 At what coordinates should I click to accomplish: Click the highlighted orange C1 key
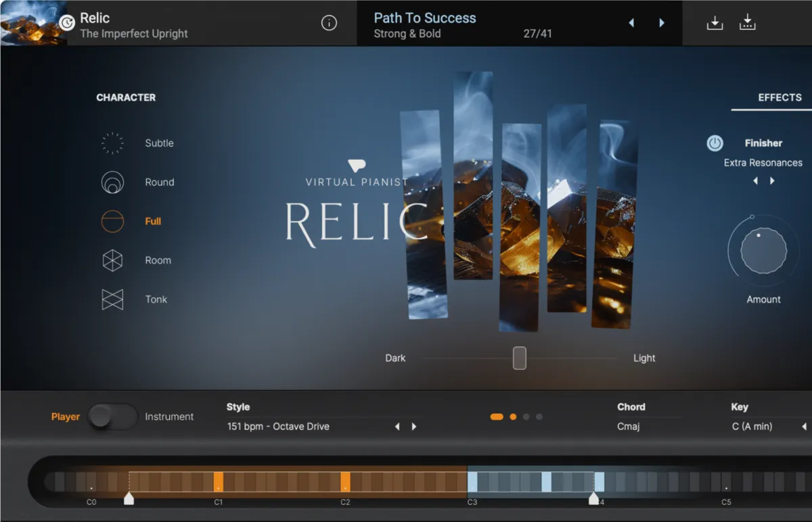(x=219, y=481)
